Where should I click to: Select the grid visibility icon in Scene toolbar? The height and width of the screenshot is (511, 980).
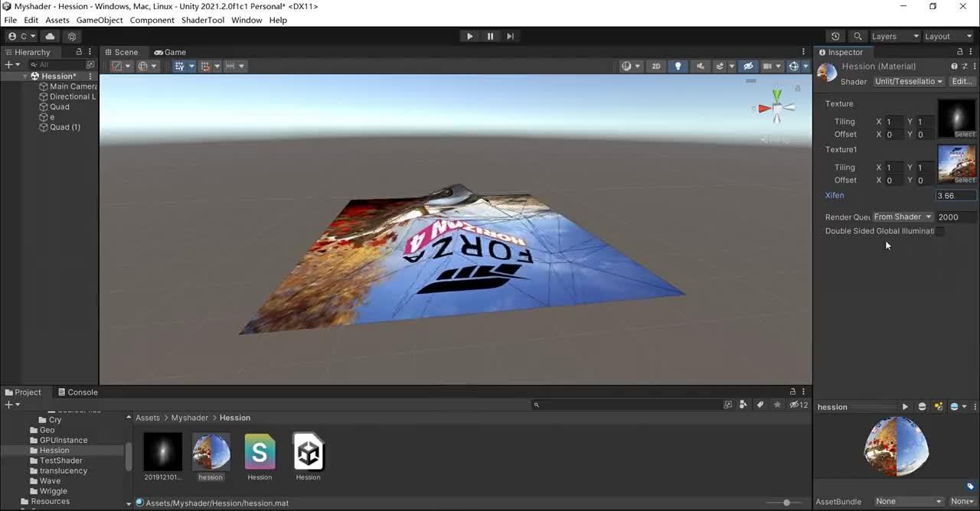click(x=768, y=66)
